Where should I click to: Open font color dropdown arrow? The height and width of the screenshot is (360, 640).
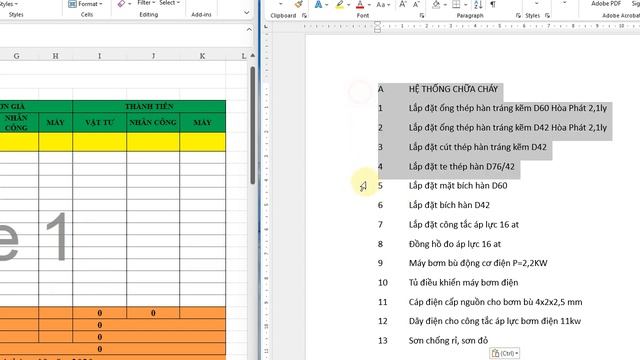click(369, 5)
